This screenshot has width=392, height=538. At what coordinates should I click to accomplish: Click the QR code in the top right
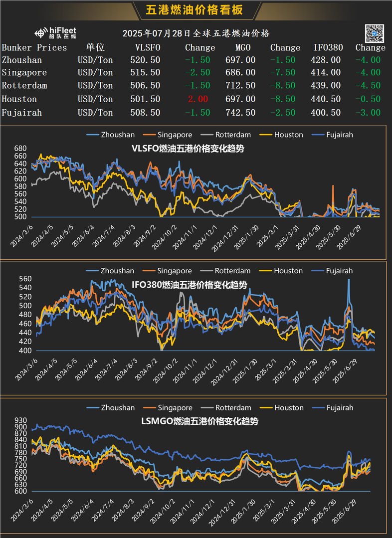[374, 32]
